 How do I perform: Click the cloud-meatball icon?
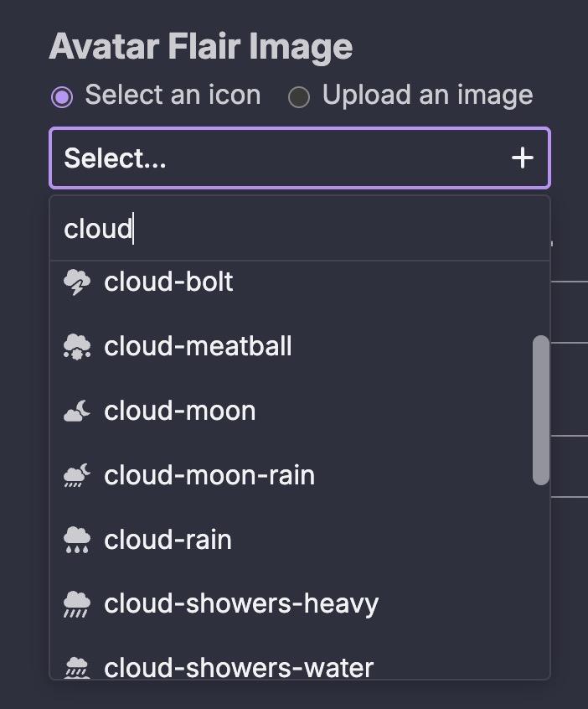pyautogui.click(x=77, y=346)
